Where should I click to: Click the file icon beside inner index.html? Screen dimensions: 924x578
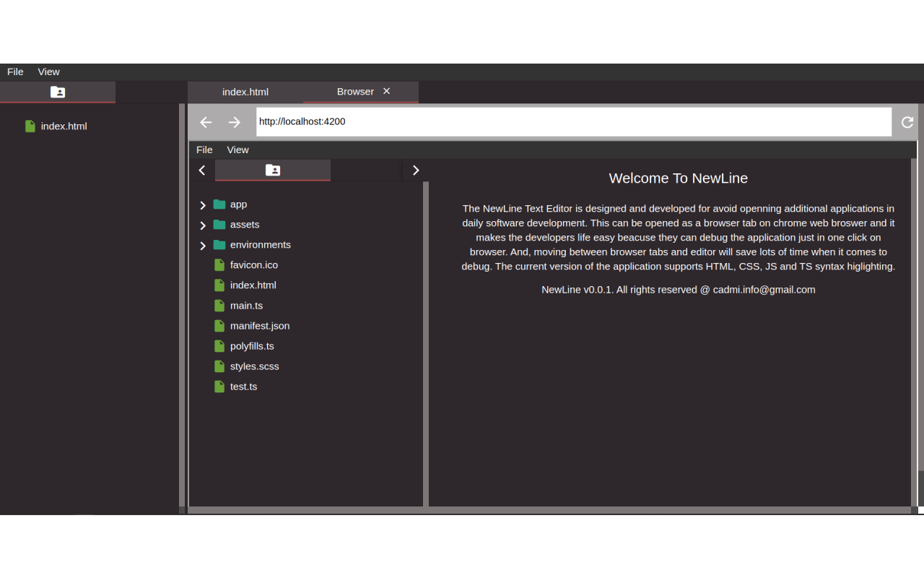pyautogui.click(x=219, y=285)
